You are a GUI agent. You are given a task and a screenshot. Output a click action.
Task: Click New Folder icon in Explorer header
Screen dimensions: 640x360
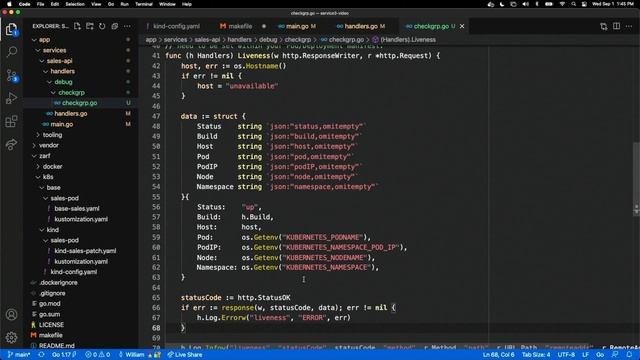pyautogui.click(x=90, y=26)
